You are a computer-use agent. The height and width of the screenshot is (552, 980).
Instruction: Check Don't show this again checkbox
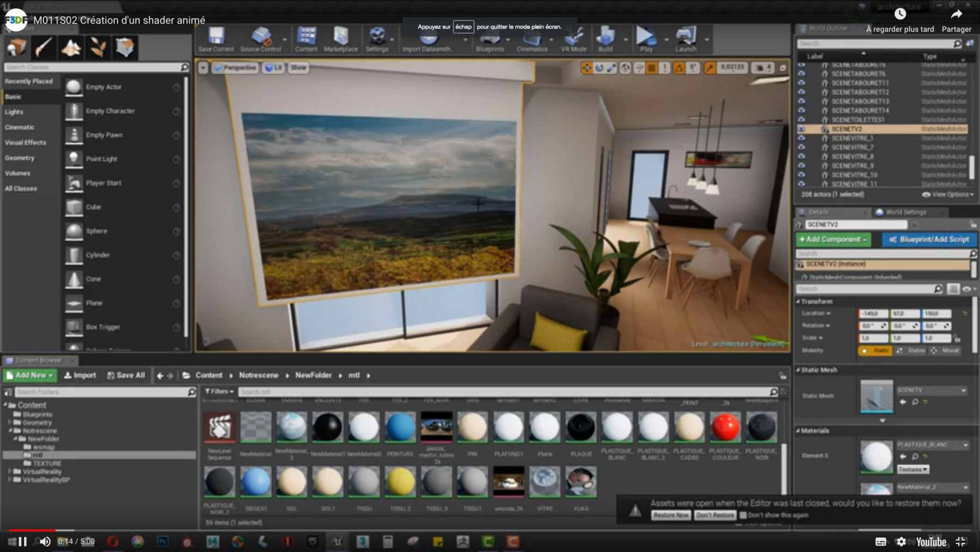743,515
